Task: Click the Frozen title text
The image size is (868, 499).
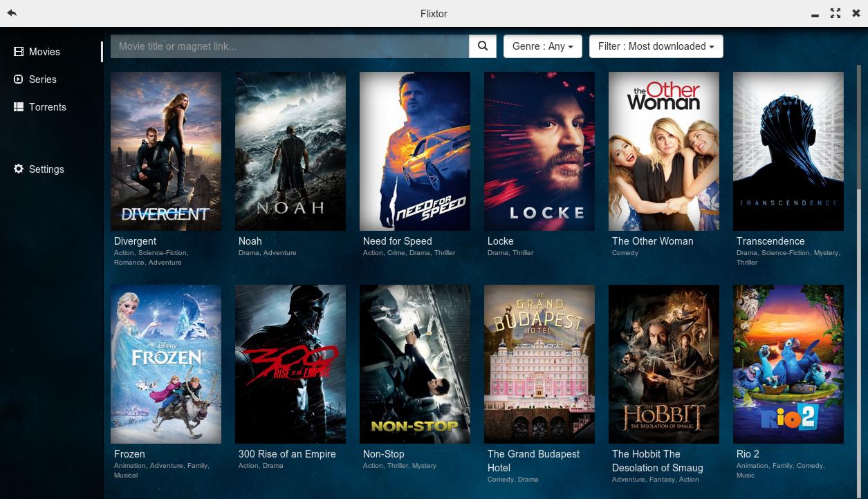Action: pos(129,454)
